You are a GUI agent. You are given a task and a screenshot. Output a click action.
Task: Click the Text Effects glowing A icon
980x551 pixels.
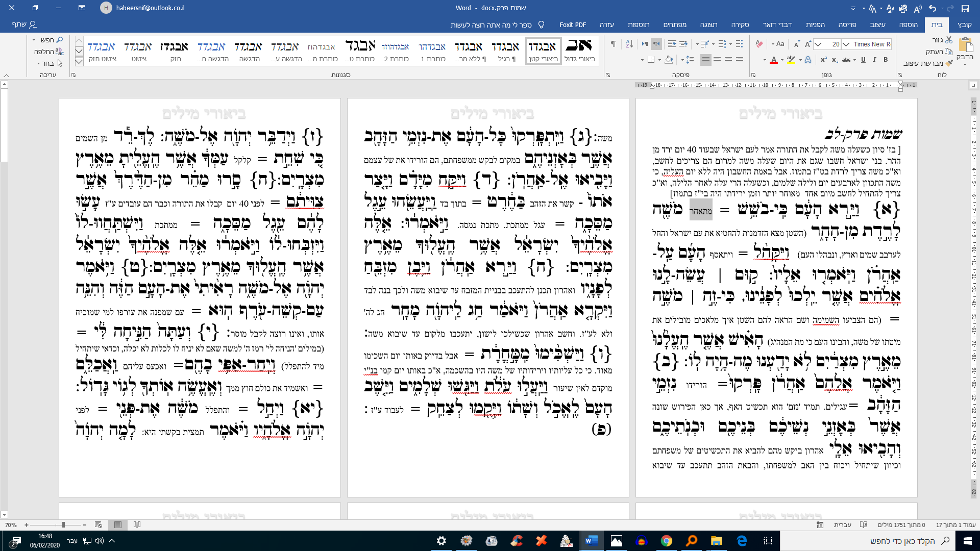tap(808, 60)
